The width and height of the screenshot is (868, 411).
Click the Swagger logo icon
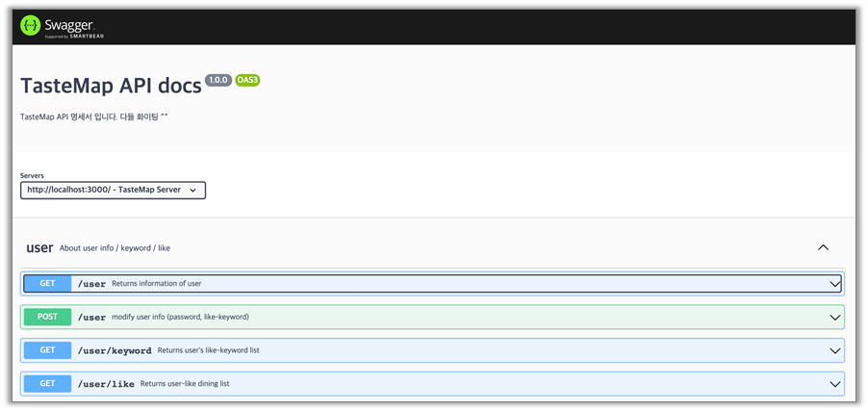[x=31, y=25]
